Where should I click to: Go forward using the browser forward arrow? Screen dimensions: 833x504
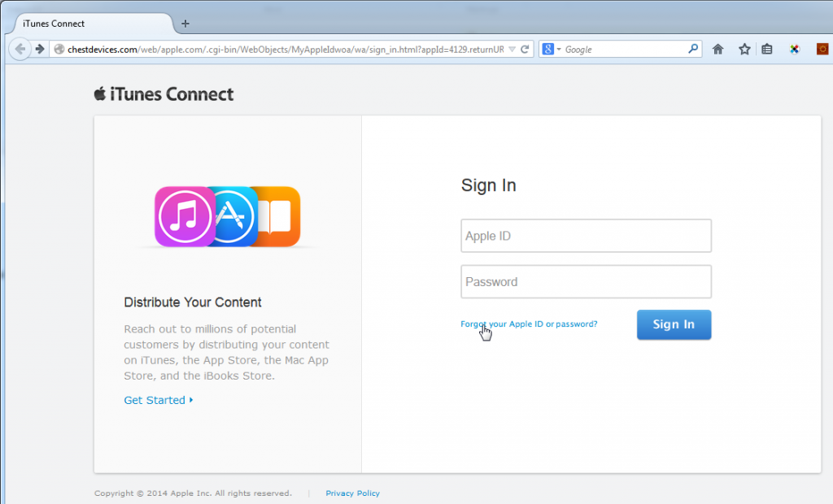(40, 50)
